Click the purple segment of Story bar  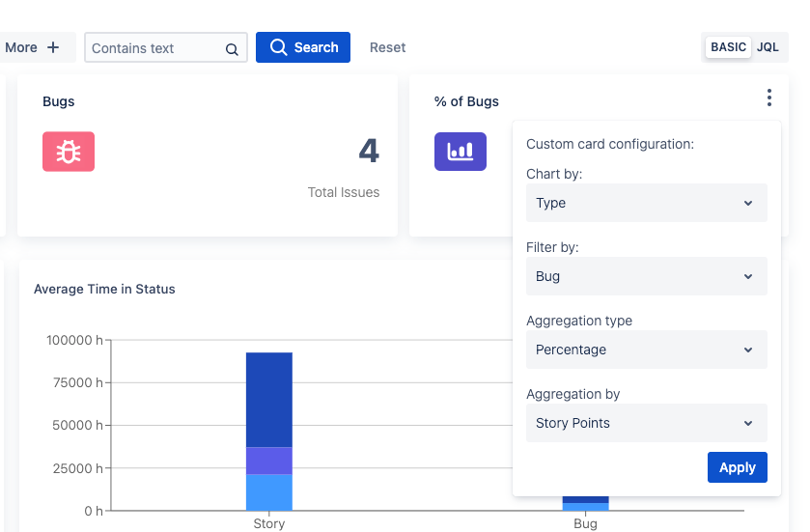click(x=269, y=461)
